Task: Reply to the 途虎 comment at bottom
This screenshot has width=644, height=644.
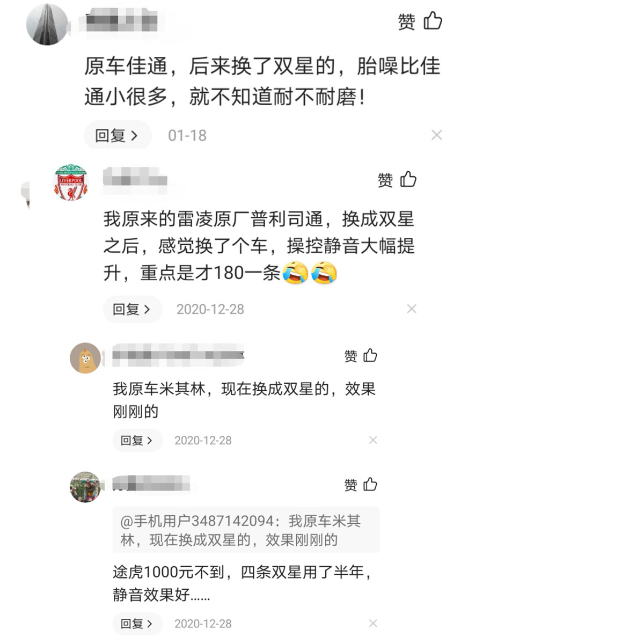Action: pyautogui.click(x=137, y=624)
